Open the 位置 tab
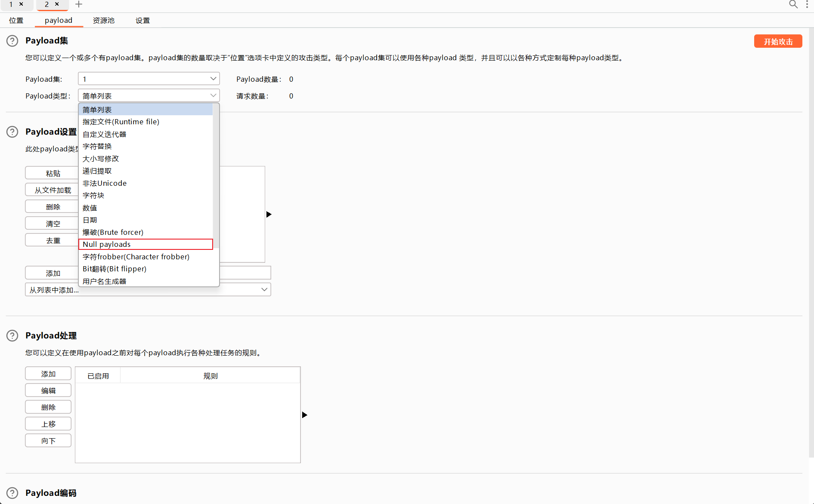Screen dimensions: 814x504 coord(16,21)
